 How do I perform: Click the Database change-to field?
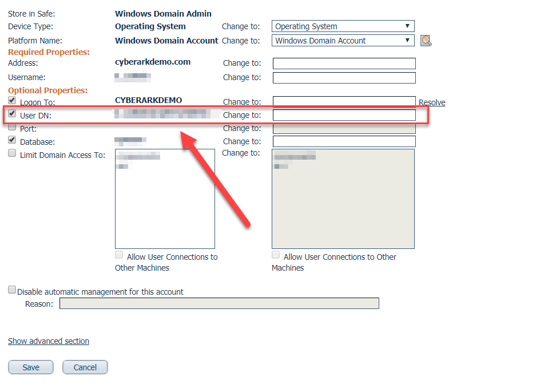[344, 141]
